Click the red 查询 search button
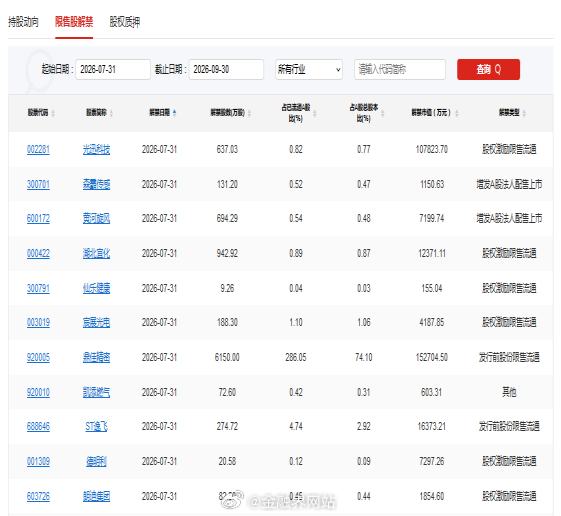The width and height of the screenshot is (561, 516). click(488, 69)
